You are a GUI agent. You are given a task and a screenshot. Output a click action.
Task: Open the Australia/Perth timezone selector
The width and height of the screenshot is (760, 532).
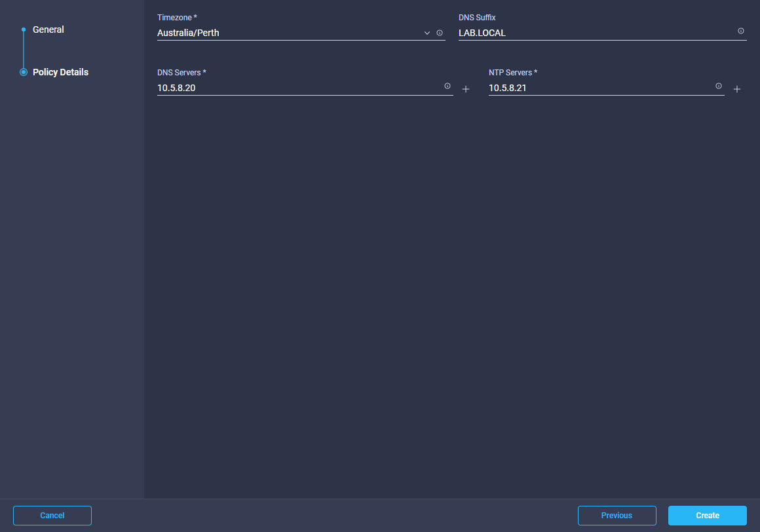(x=288, y=33)
